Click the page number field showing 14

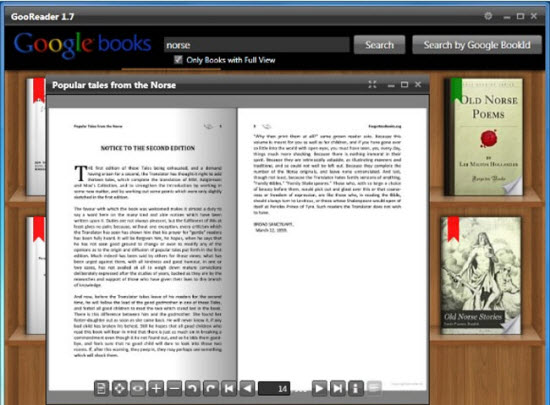pyautogui.click(x=274, y=389)
